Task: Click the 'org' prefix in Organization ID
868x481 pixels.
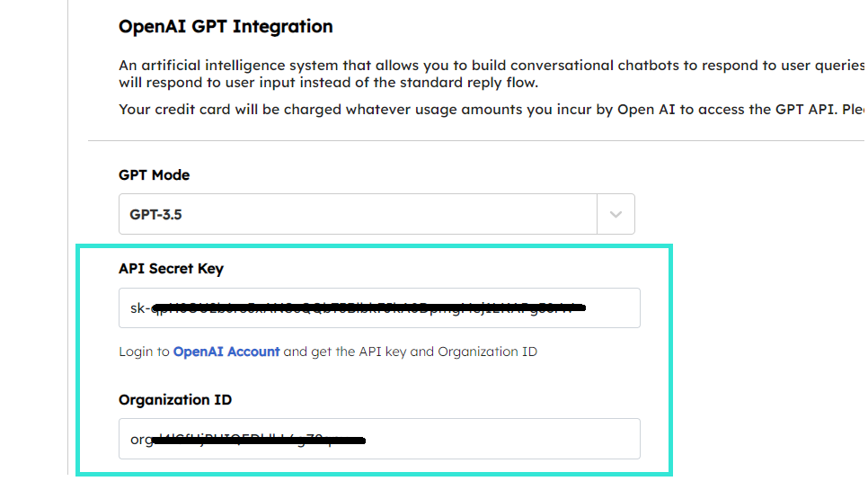Action: coord(142,441)
